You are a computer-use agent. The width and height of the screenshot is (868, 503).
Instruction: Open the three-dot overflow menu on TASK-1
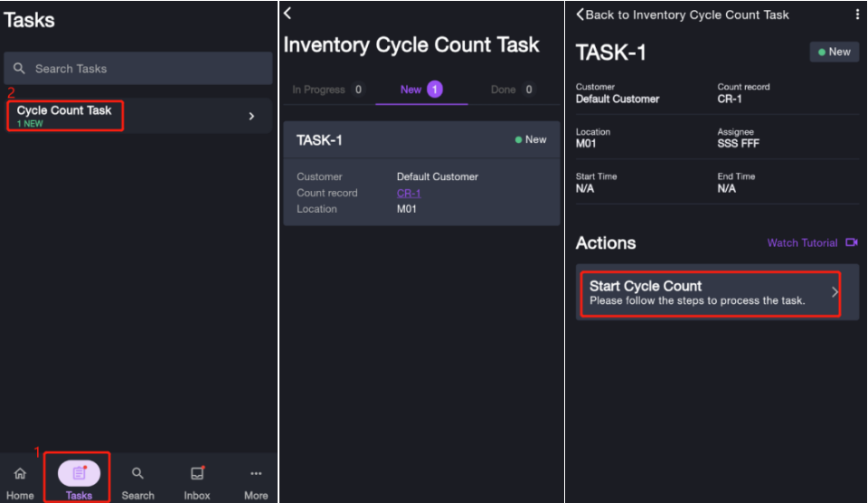click(x=857, y=14)
